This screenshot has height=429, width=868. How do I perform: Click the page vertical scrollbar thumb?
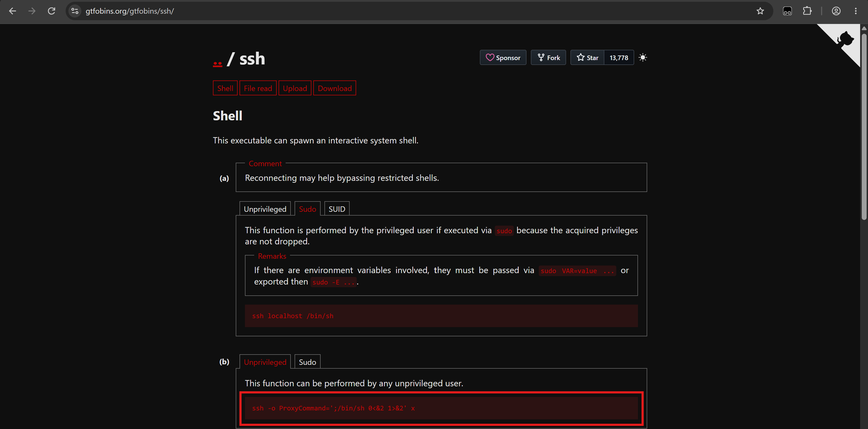click(x=864, y=126)
